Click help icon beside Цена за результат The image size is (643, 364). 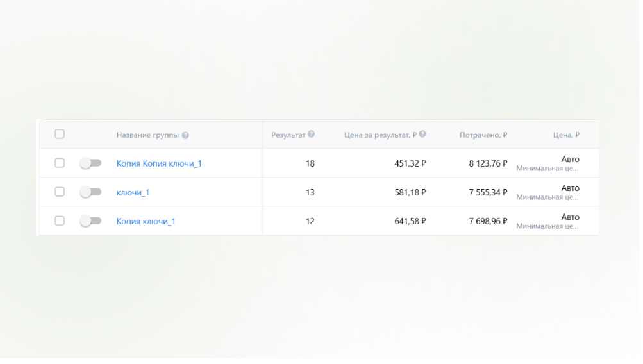pyautogui.click(x=423, y=135)
